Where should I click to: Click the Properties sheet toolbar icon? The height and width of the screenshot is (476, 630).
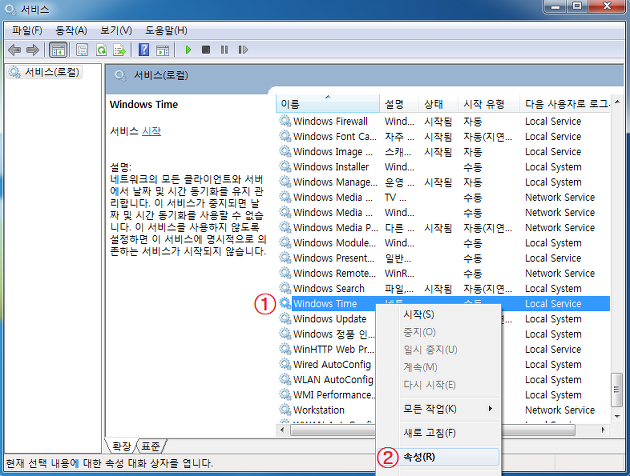82,50
